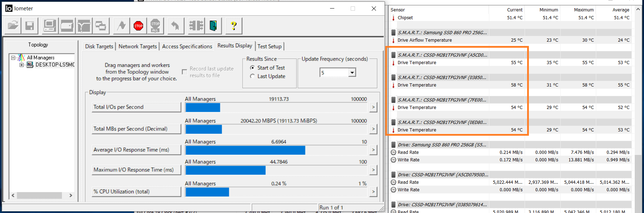Click drive icon of S.M.A.R.T. CSSD 7FE00 group
This screenshot has width=644, height=213.
(x=393, y=100)
